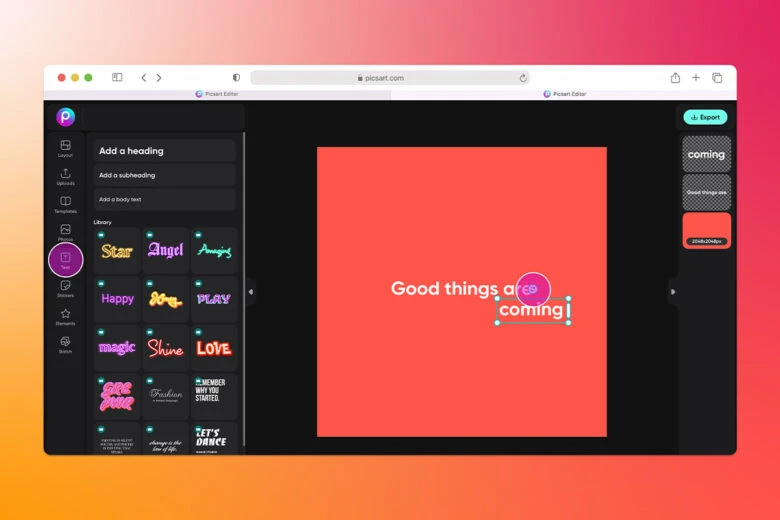Toggle the Safari sidebar button
Screen dimensions: 780x520
pos(117,78)
